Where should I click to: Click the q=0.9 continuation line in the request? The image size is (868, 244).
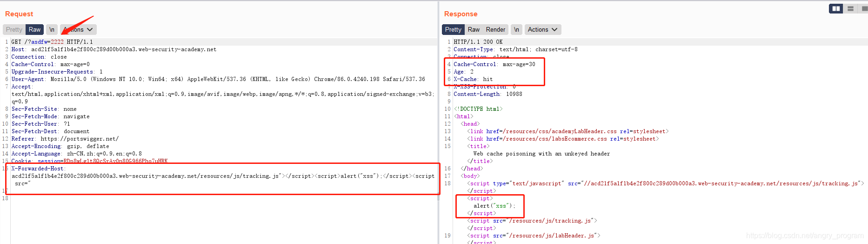[20, 102]
